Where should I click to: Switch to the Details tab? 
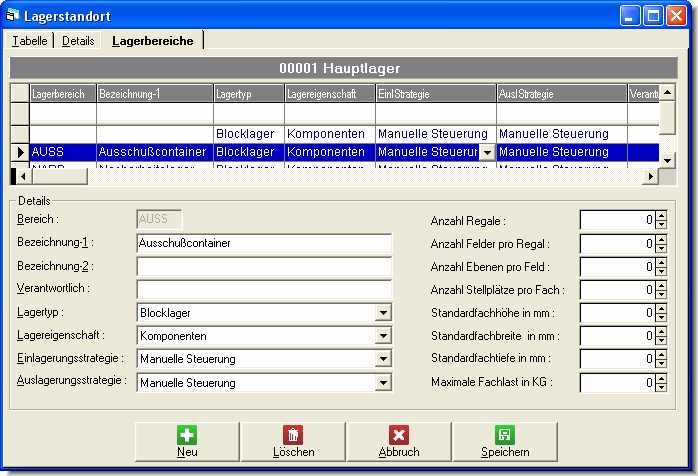point(78,41)
